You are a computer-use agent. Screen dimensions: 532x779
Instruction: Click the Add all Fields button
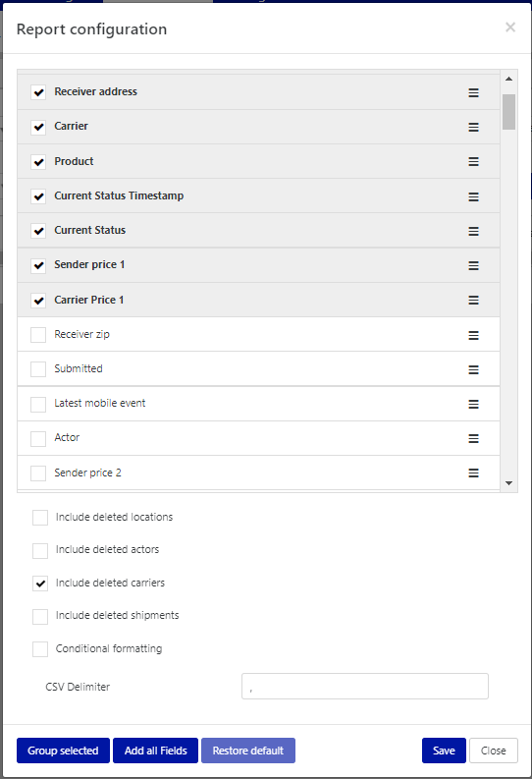pyautogui.click(x=155, y=751)
